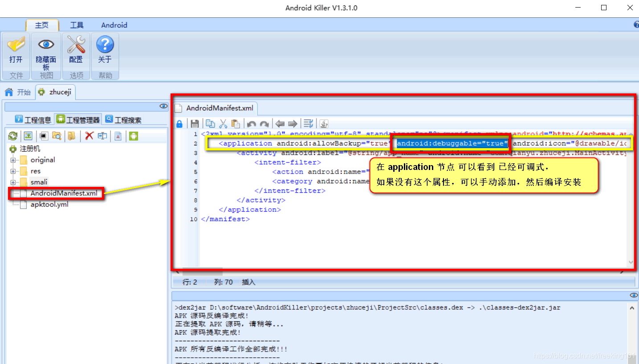Select the green Android icon in project toolbar

pos(133,136)
